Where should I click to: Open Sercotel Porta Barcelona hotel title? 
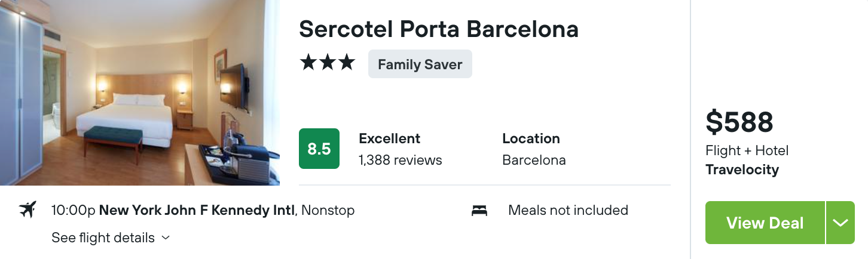click(439, 29)
